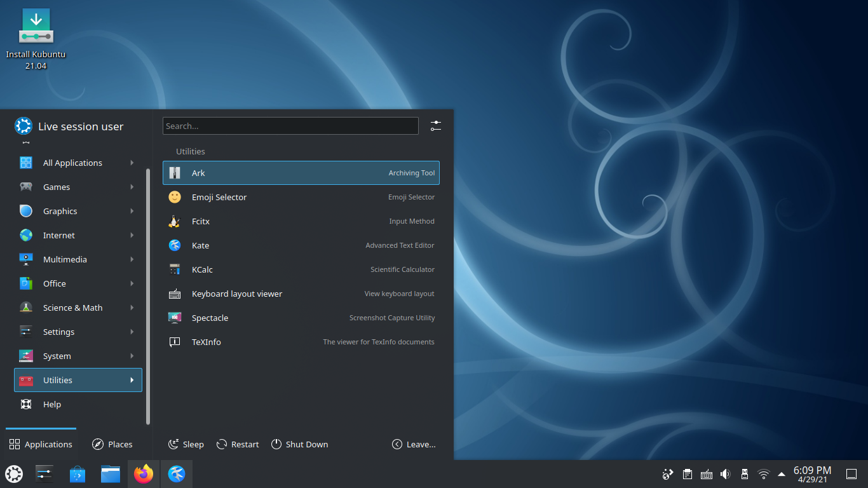Open the Fcitx input method entry

click(x=301, y=221)
